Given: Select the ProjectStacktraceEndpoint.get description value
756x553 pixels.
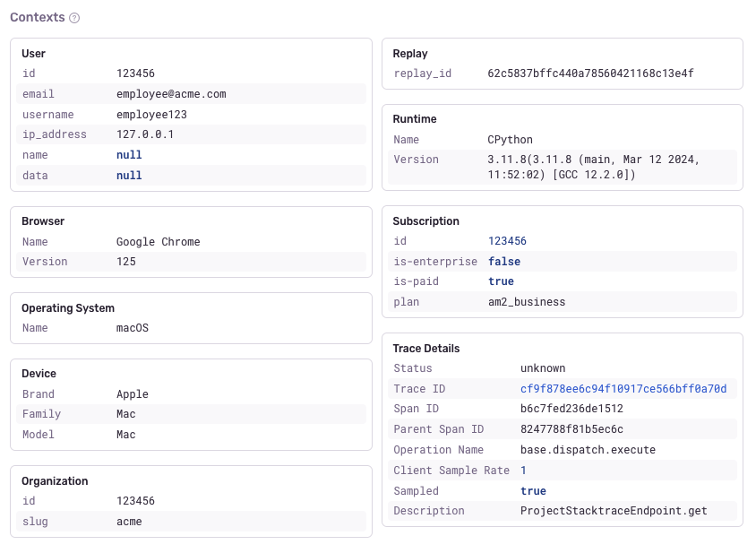Looking at the screenshot, I should [614, 511].
